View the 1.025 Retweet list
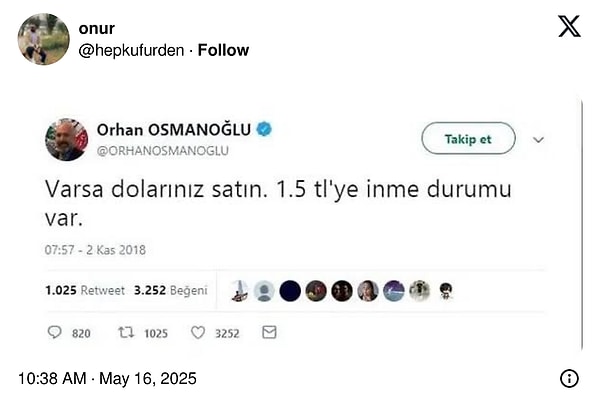The width and height of the screenshot is (600, 409). coord(85,290)
